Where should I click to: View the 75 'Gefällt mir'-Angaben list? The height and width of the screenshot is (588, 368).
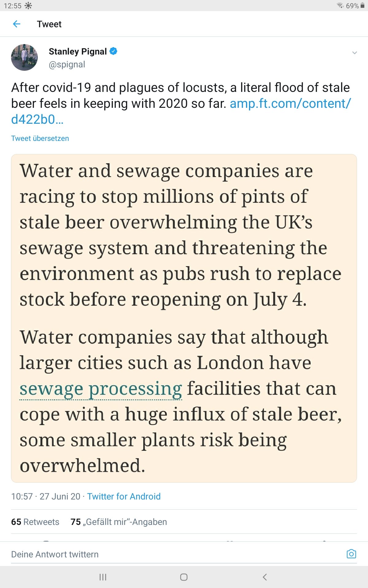pos(119,522)
